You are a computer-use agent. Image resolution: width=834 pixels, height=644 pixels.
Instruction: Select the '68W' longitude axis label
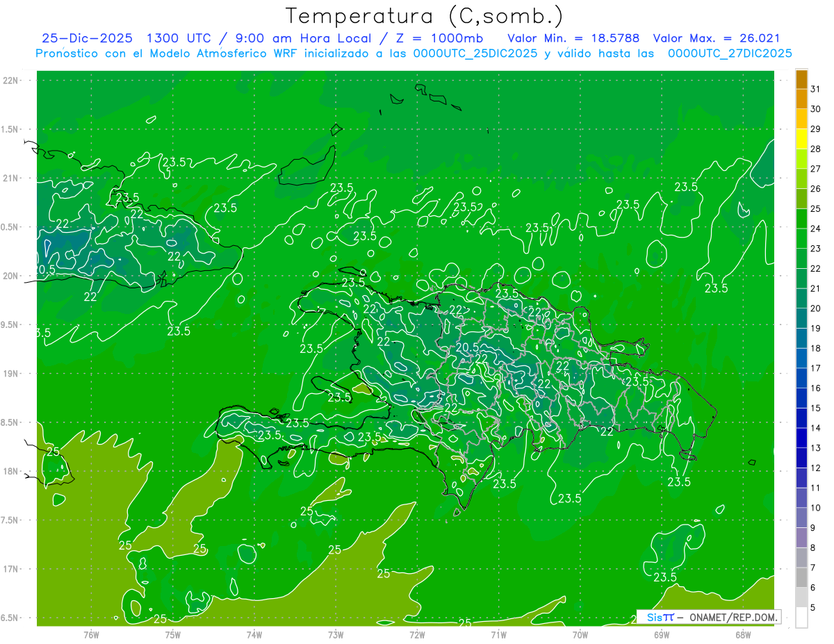tap(743, 634)
